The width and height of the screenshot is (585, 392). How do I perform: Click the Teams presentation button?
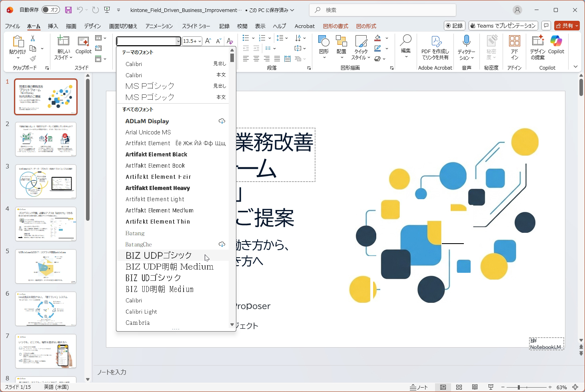tap(503, 26)
